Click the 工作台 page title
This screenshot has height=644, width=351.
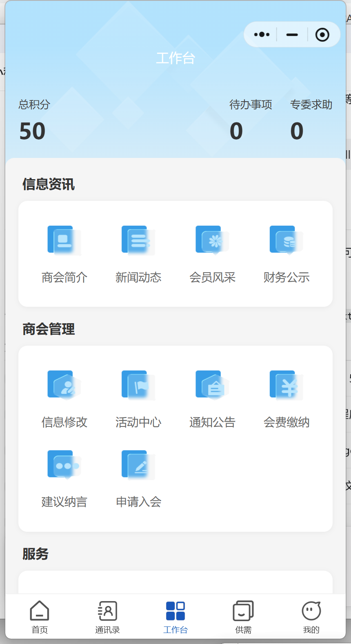pos(175,58)
